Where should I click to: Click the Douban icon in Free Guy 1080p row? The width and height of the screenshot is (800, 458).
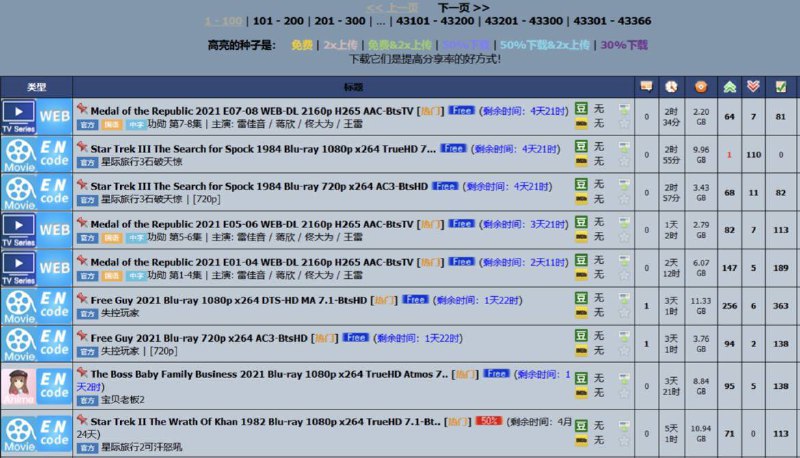(581, 298)
